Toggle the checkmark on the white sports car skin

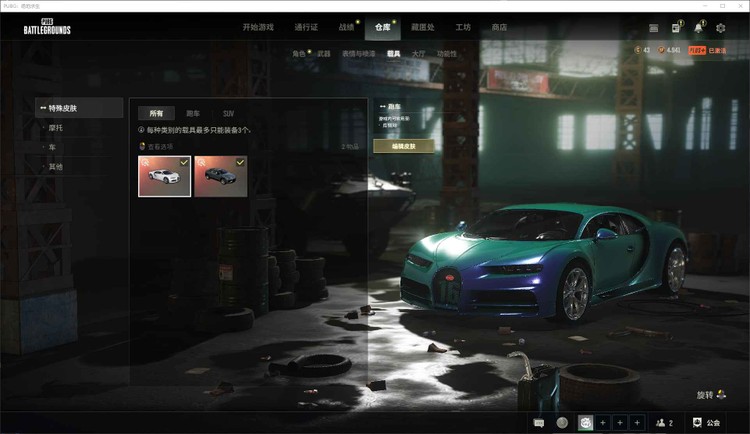coord(184,162)
